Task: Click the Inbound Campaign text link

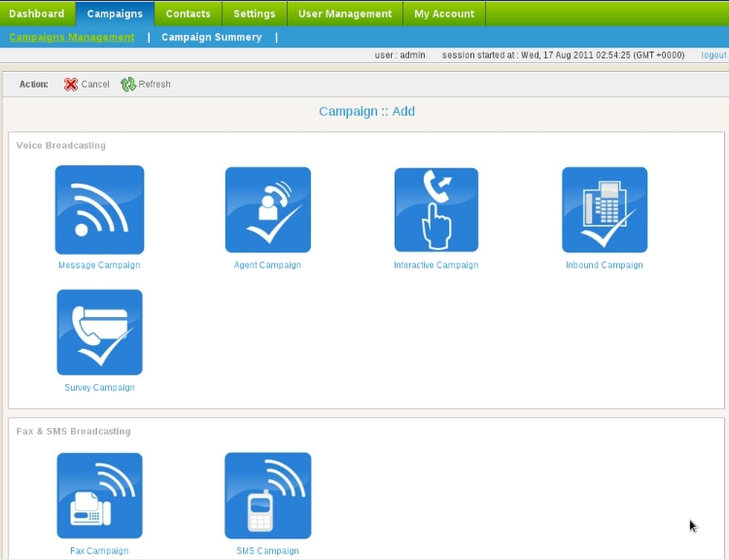Action: 605,265
